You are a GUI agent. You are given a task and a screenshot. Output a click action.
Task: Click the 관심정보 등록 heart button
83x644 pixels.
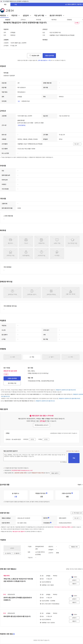point(34,55)
